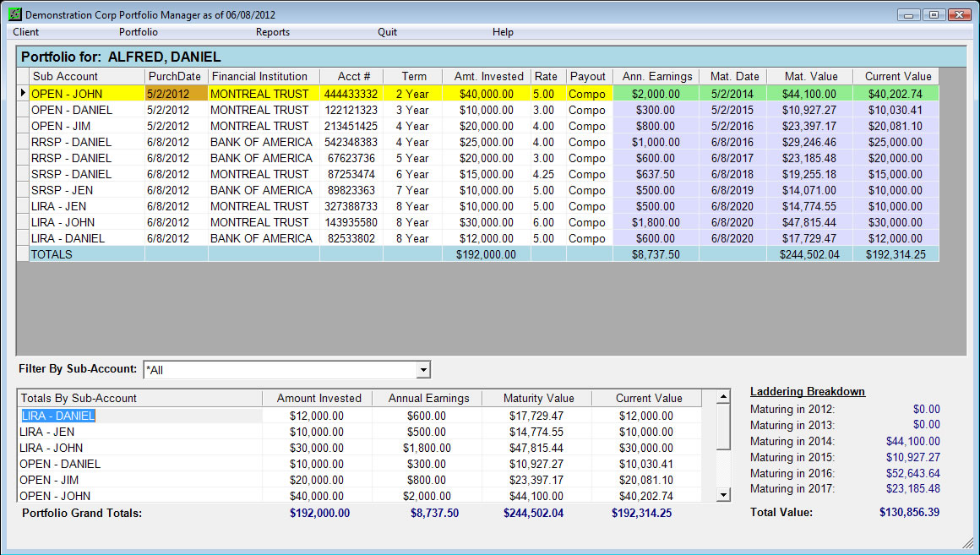Open the Client menu
980x555 pixels.
[25, 32]
